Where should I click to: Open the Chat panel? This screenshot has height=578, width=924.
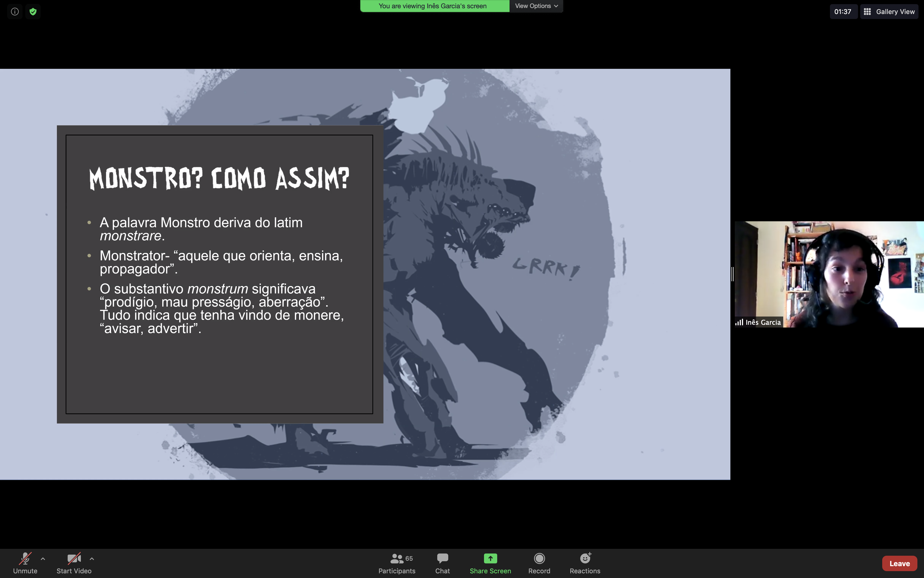[442, 563]
